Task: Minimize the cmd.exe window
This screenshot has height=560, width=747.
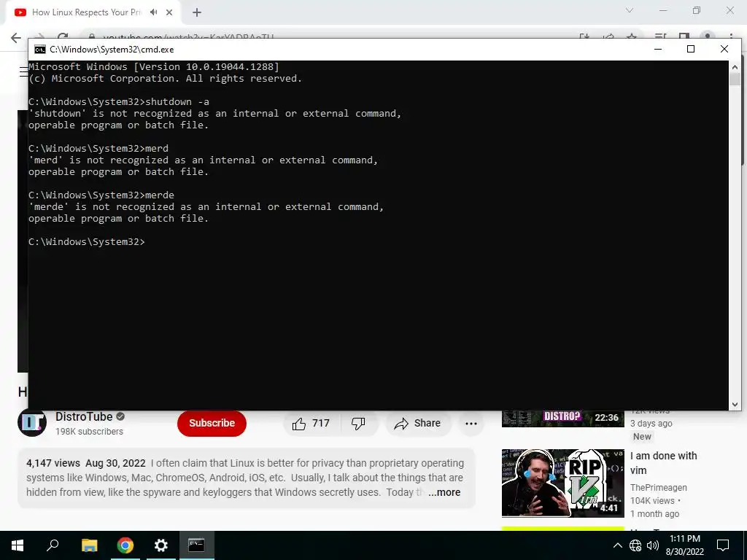Action: coord(658,49)
